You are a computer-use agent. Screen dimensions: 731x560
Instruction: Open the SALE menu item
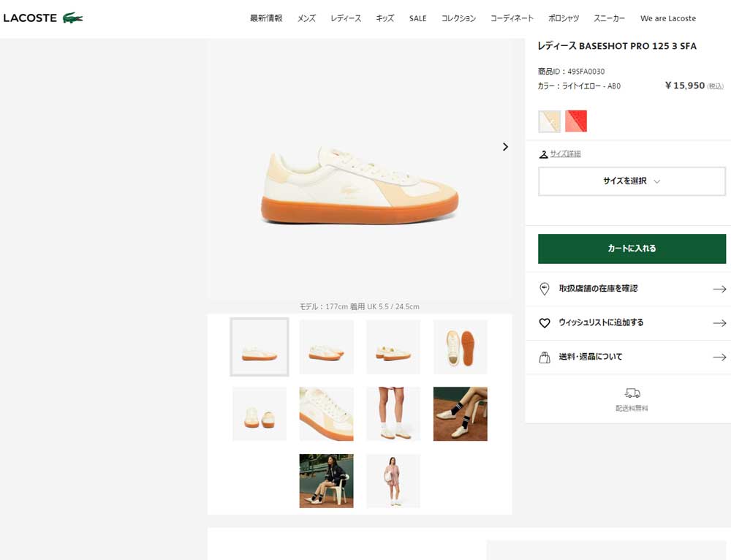coord(417,18)
